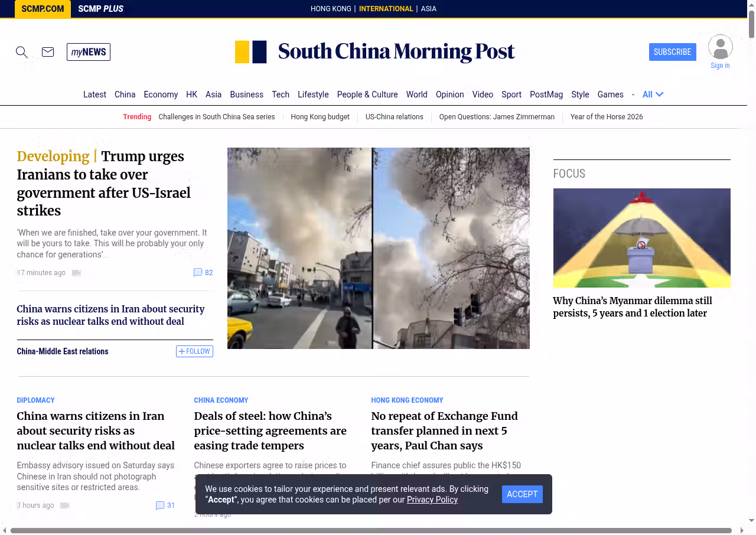Switch edition to Asia
The width and height of the screenshot is (756, 535).
[x=428, y=9]
